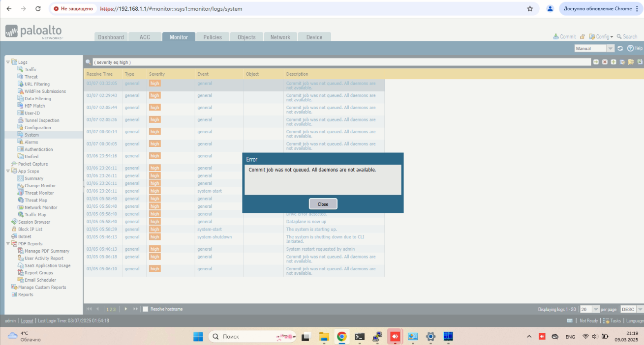This screenshot has height=345, width=644.
Task: Click the lock icon next to Commit
Action: click(x=583, y=37)
